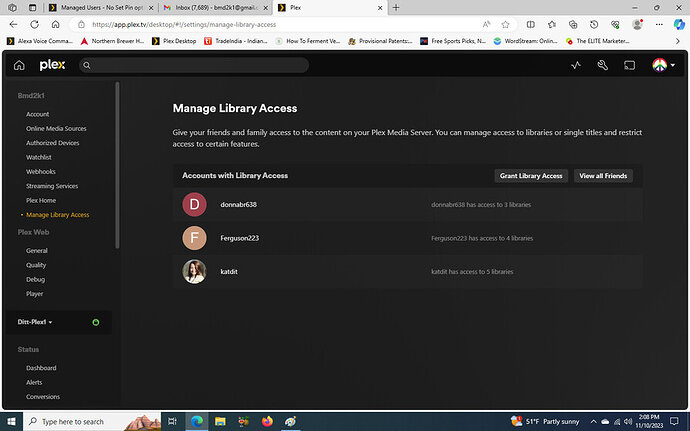690x431 pixels.
Task: Open Debug settings
Action: [x=35, y=280]
